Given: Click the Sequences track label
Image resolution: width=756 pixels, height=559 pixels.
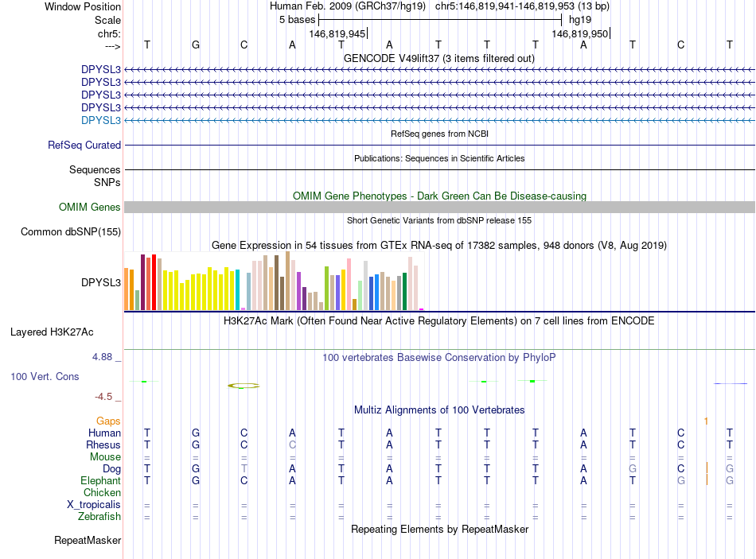Looking at the screenshot, I should [x=95, y=169].
